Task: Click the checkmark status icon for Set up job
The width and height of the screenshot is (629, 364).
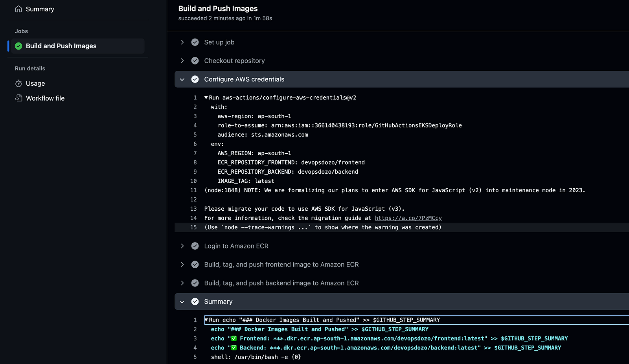Action: [195, 42]
